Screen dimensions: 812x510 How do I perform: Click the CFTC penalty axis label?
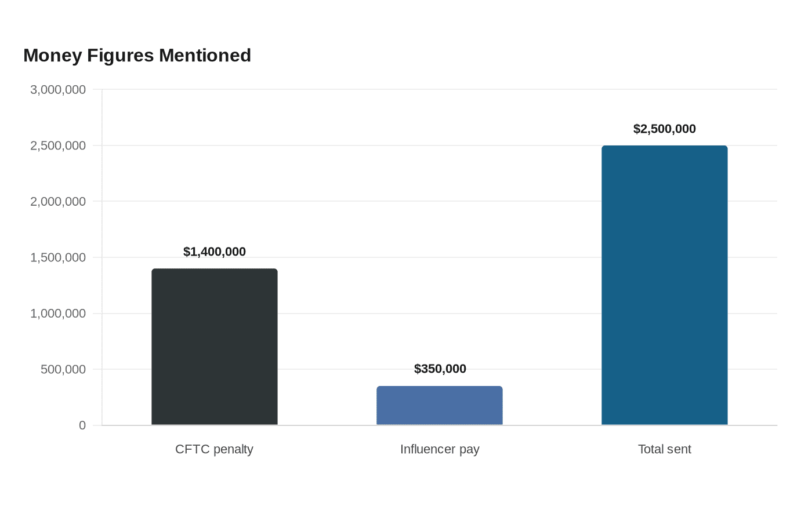tap(215, 449)
